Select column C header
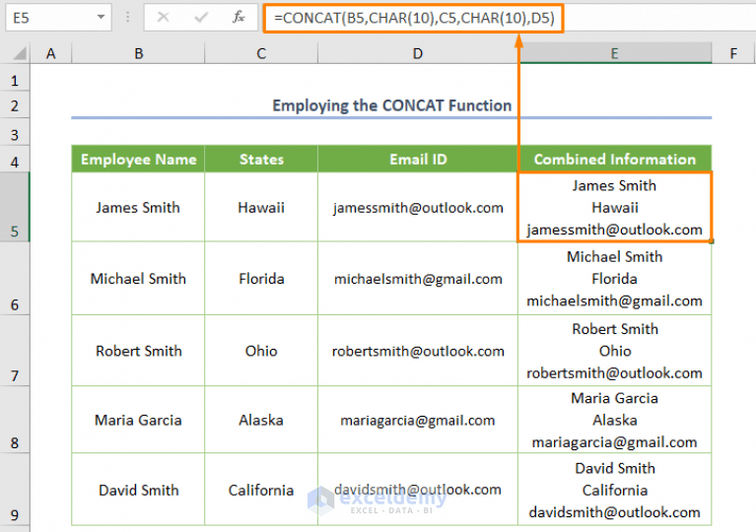The width and height of the screenshot is (756, 532). point(261,53)
